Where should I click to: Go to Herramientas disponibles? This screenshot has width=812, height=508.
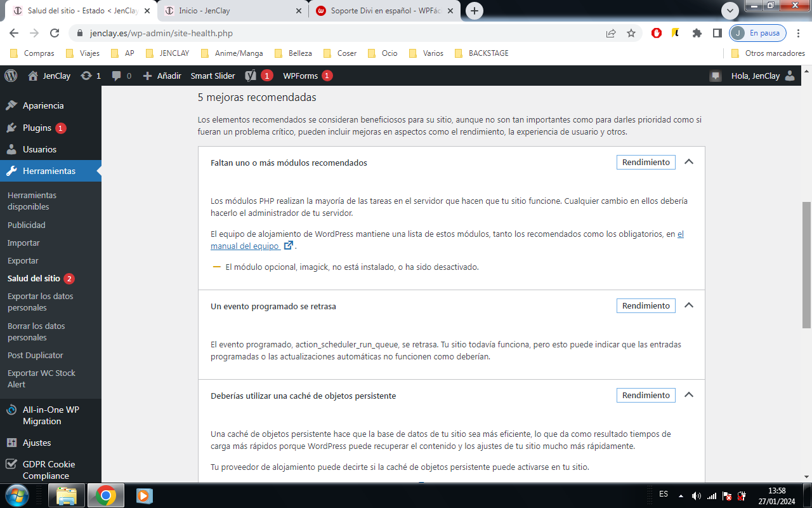click(x=32, y=201)
